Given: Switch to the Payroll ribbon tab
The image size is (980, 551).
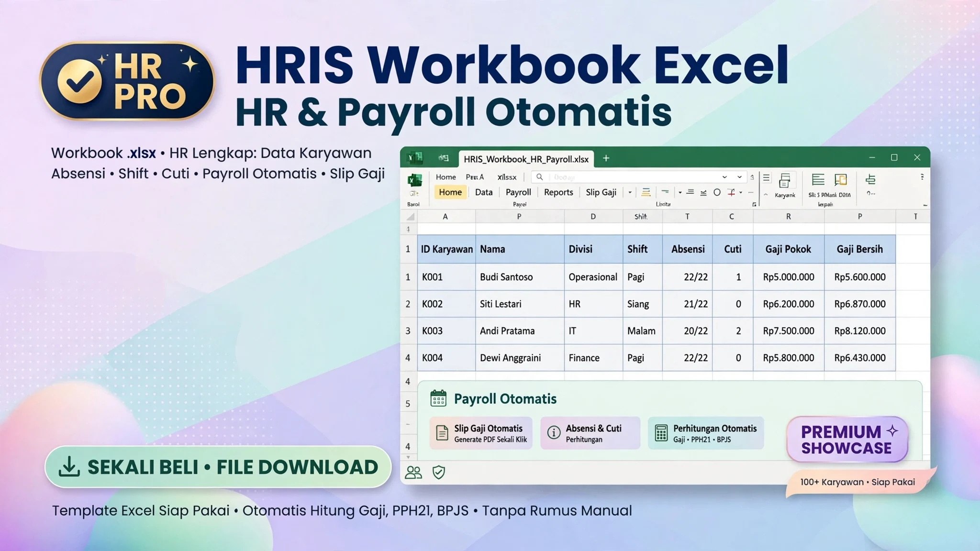Looking at the screenshot, I should 518,192.
